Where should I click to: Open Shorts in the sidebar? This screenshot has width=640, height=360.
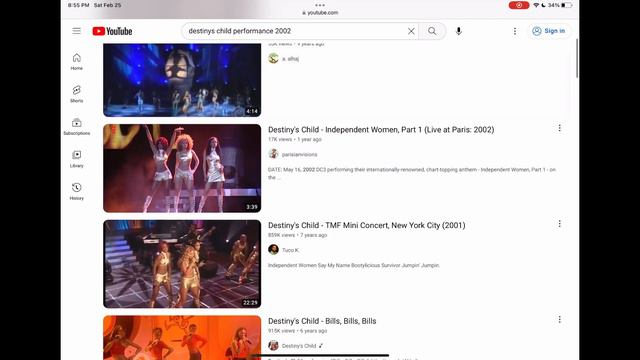click(x=76, y=94)
